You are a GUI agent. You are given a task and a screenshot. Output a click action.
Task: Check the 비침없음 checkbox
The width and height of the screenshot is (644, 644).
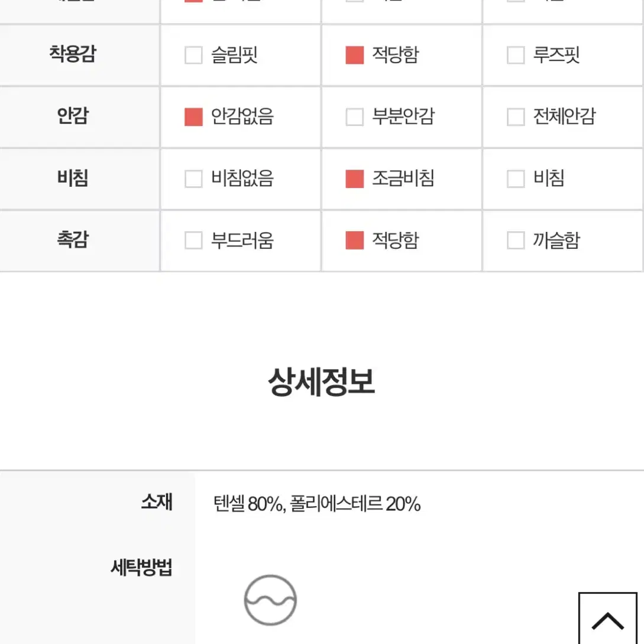pos(193,179)
